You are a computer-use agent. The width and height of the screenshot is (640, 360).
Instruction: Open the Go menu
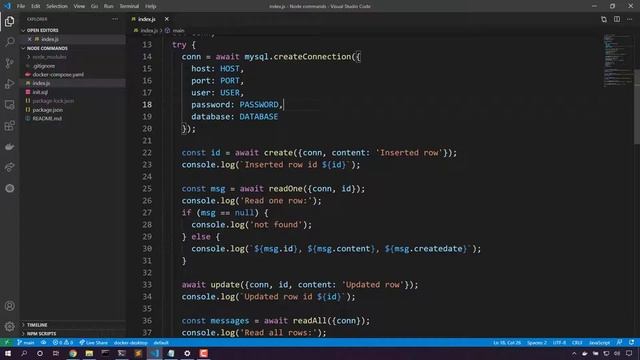(x=94, y=6)
